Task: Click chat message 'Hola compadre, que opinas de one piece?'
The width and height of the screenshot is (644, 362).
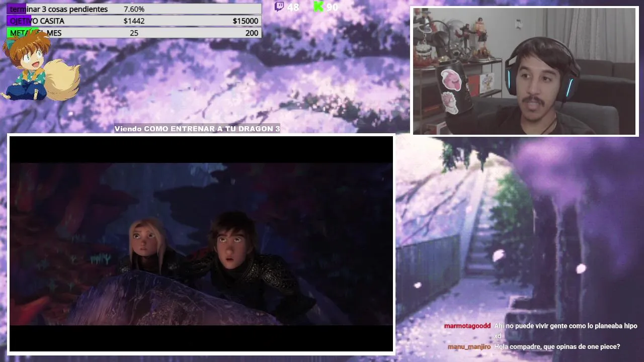Action: click(x=557, y=346)
